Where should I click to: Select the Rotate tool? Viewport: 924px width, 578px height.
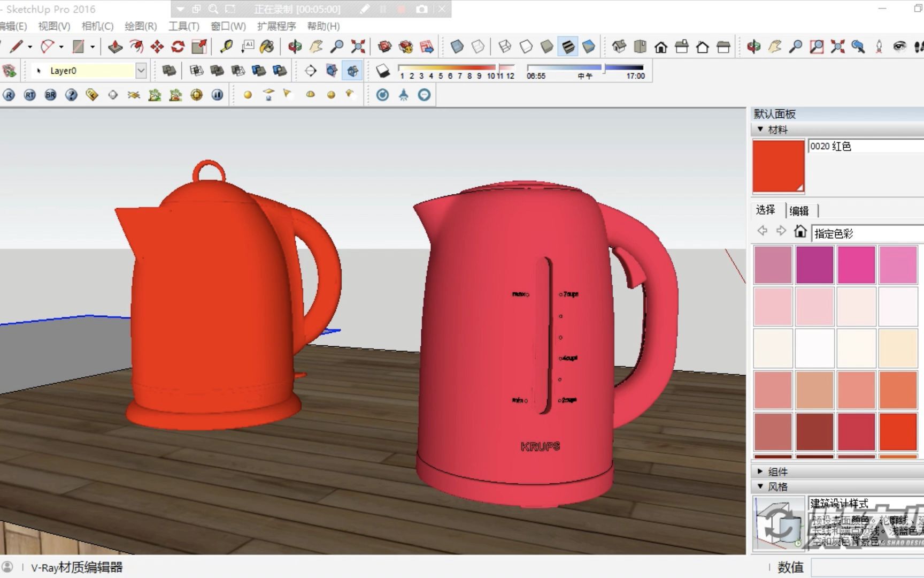[178, 47]
